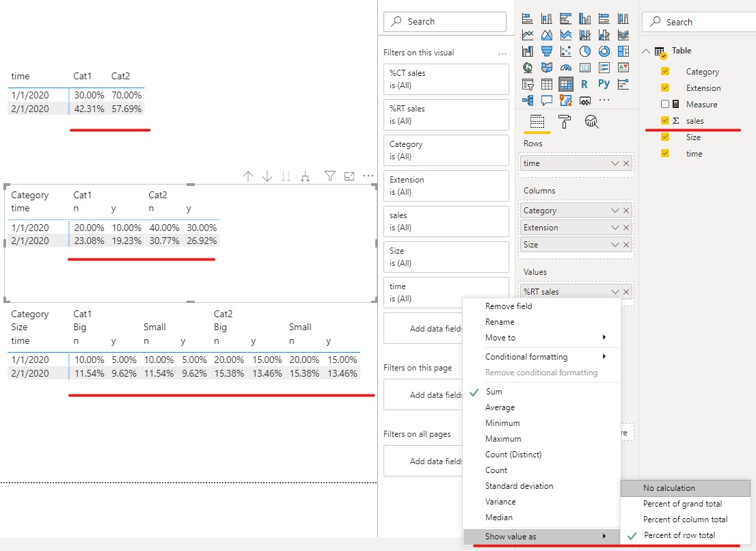
Task: Open dropdown for Size in Columns
Action: click(x=615, y=245)
